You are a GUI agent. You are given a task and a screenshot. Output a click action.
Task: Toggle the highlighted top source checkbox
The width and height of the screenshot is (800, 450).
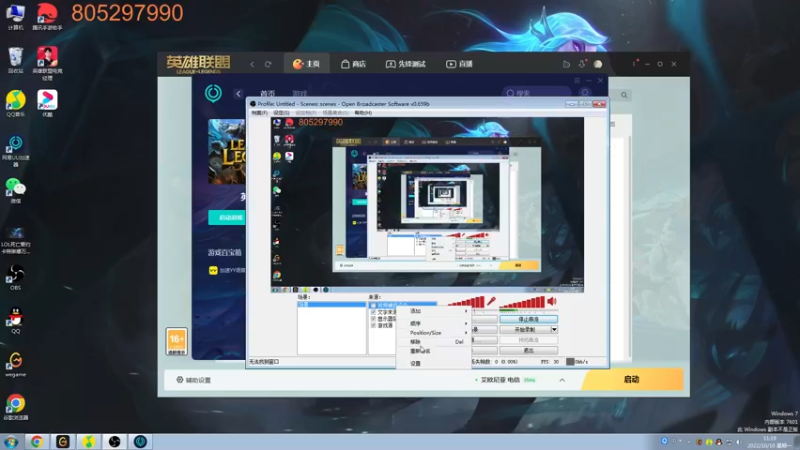point(373,305)
